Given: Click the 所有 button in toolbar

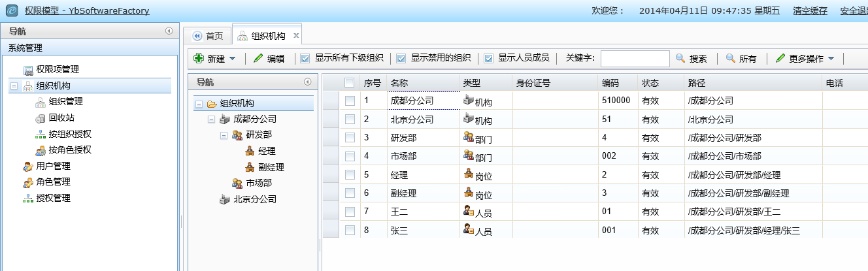Looking at the screenshot, I should click(741, 59).
